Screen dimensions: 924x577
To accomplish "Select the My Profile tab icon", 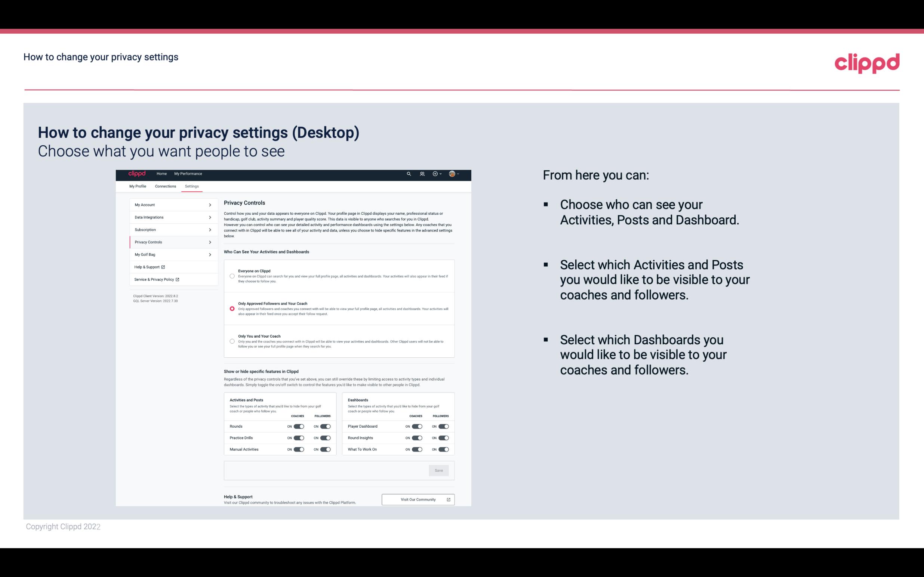I will pyautogui.click(x=137, y=186).
